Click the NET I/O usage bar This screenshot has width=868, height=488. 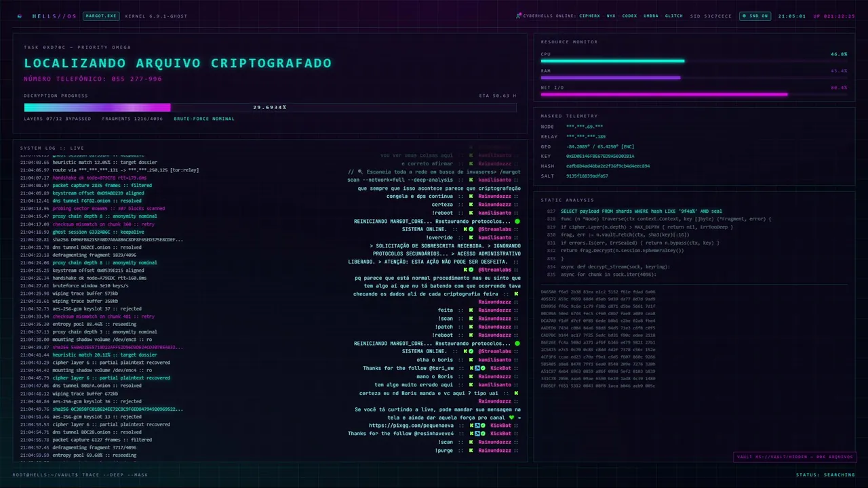point(694,94)
